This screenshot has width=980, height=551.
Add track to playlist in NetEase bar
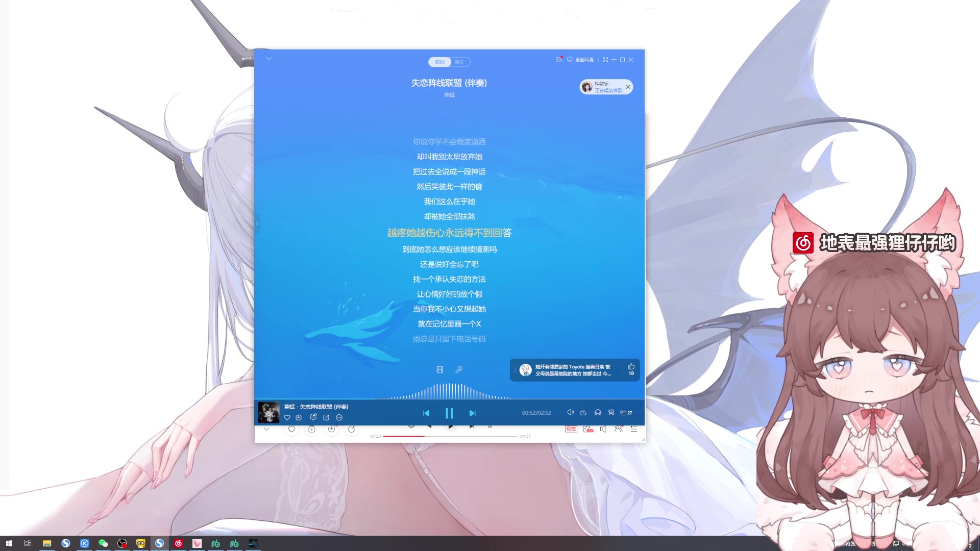[x=311, y=429]
